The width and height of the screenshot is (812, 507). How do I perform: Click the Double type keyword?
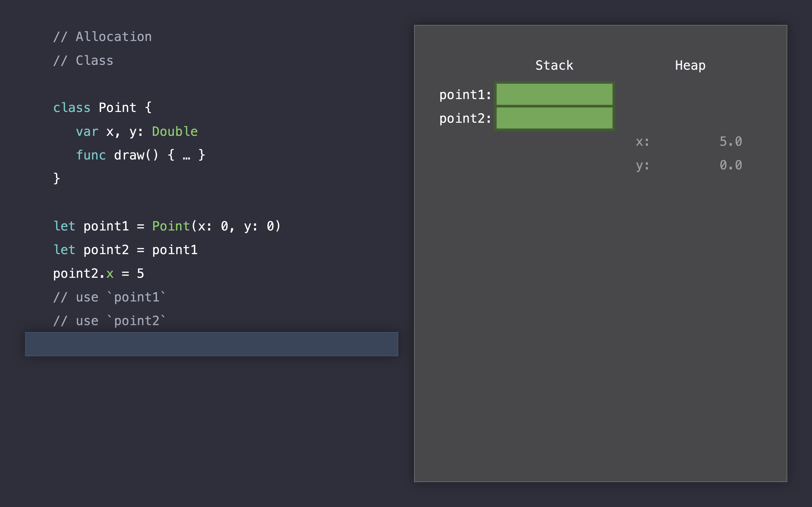click(174, 131)
